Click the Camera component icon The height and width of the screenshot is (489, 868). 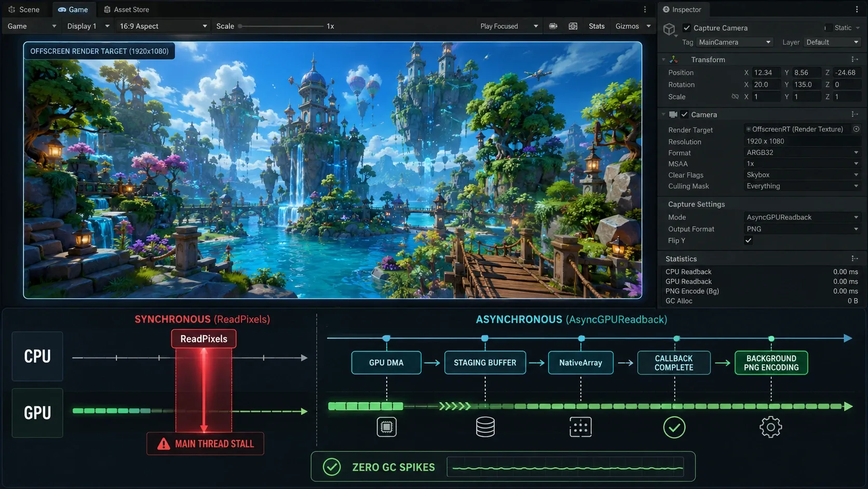(673, 114)
